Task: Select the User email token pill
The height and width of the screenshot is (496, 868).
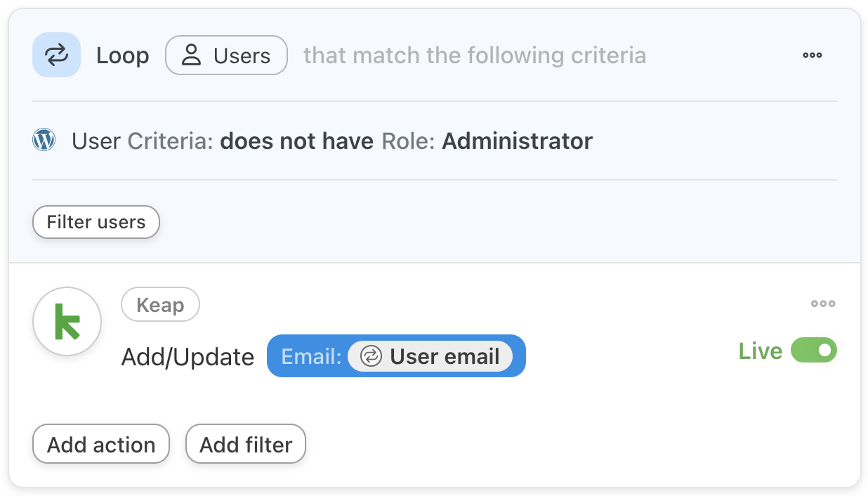Action: click(444, 357)
